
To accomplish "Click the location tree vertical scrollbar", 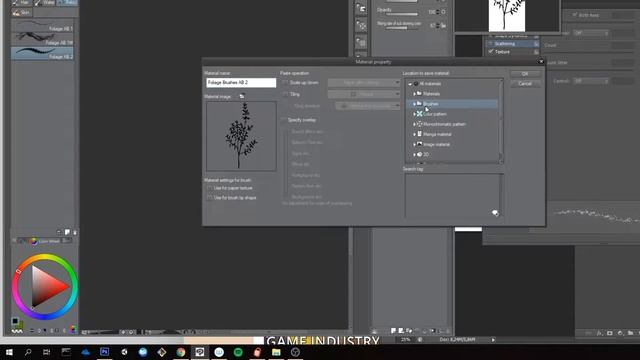I will (501, 121).
